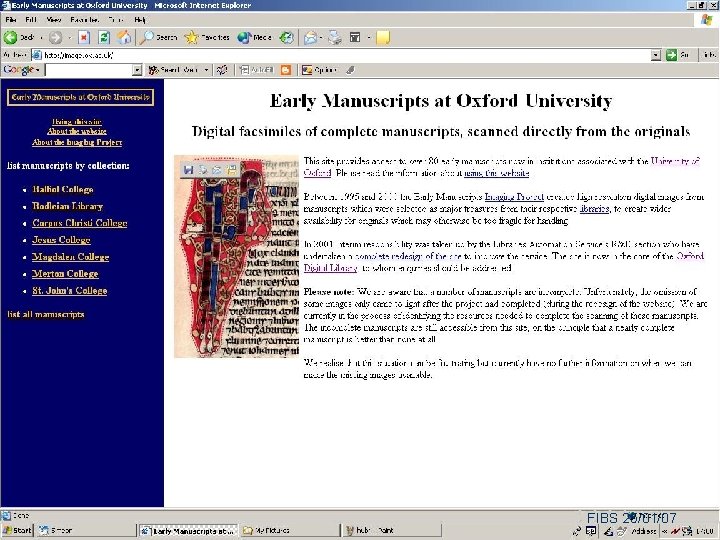Click the Google toolbar news icon
Viewport: 720px width, 540px height.
pyautogui.click(x=222, y=70)
